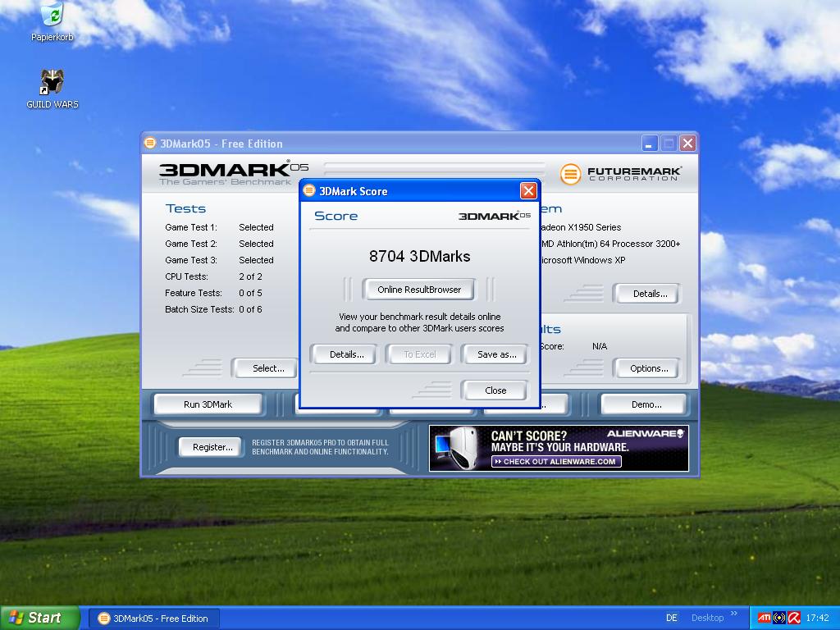
Task: Minimize the 3DMark05 main window
Action: (x=649, y=143)
